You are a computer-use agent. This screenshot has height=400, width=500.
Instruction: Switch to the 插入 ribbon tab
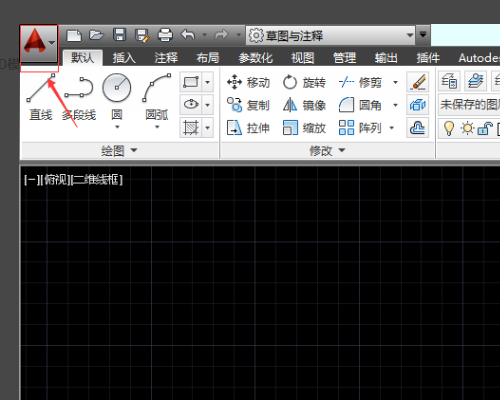click(x=124, y=58)
